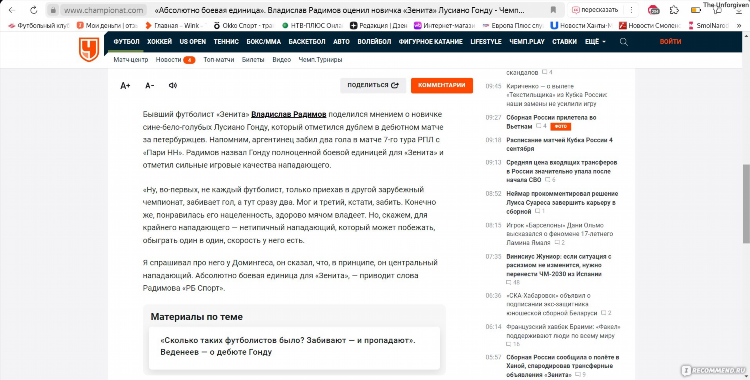Open site info via the address bar lock icon
The height and width of the screenshot is (380, 750).
54,10
